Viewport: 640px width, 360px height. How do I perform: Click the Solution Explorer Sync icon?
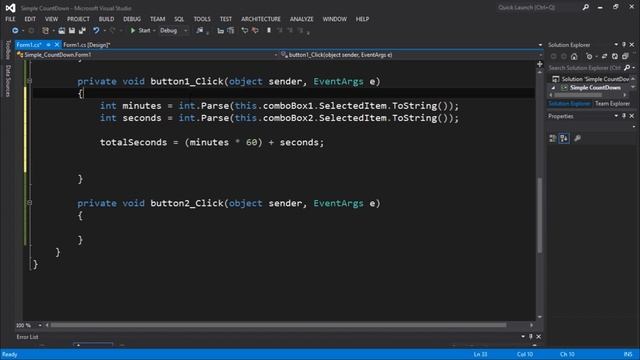pos(604,56)
